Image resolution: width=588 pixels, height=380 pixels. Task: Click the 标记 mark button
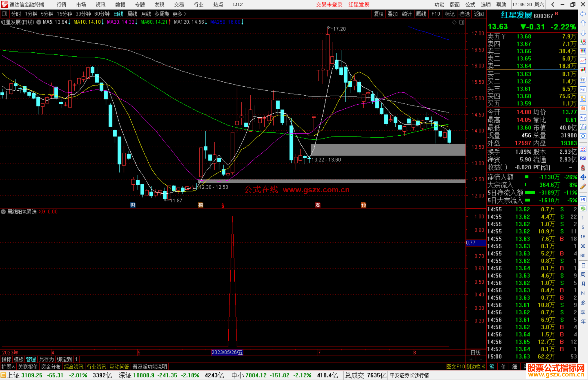pyautogui.click(x=450, y=14)
